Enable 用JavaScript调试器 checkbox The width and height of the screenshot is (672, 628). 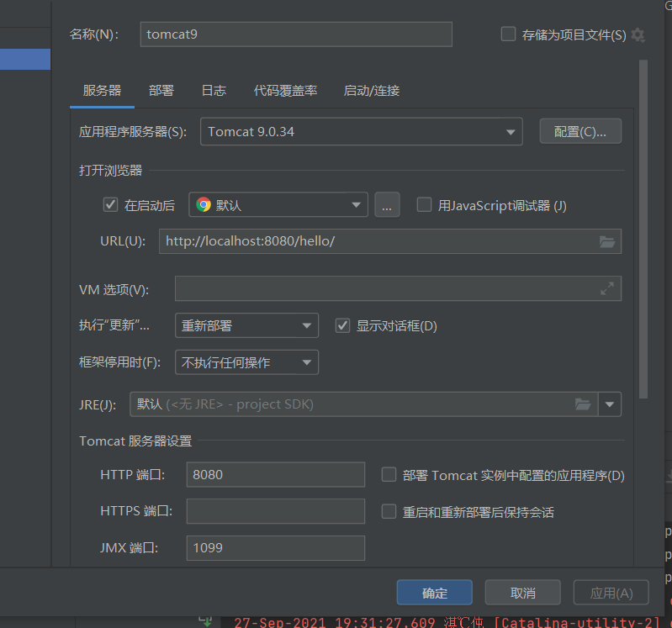[424, 205]
